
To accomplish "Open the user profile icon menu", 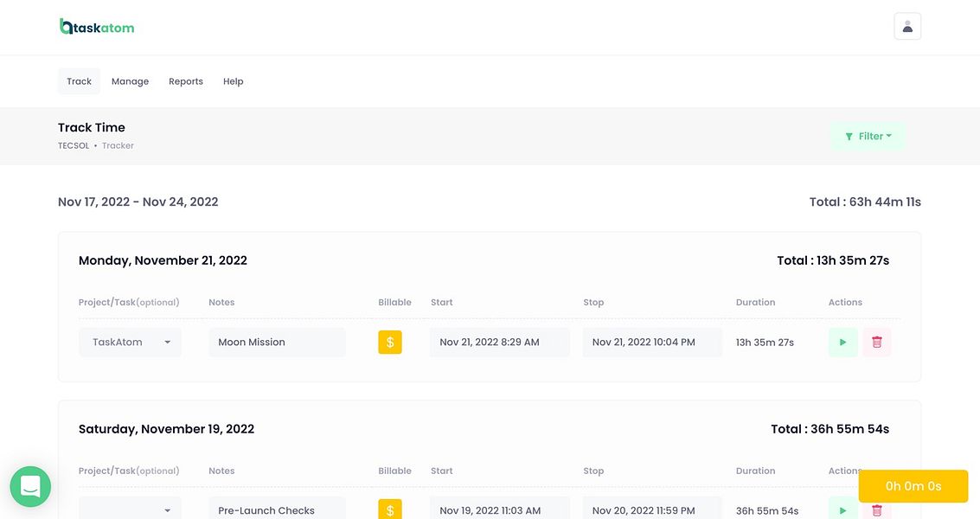I will click(x=906, y=26).
